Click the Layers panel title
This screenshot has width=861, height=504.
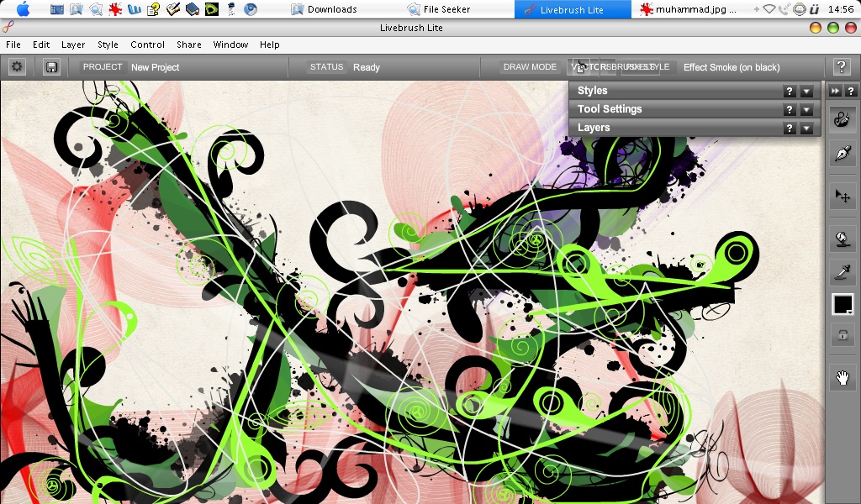click(594, 127)
